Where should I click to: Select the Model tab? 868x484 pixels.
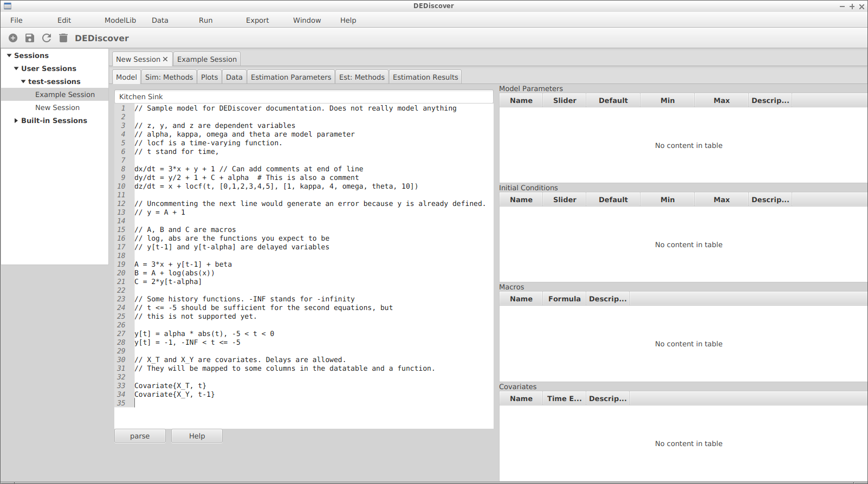pos(126,77)
